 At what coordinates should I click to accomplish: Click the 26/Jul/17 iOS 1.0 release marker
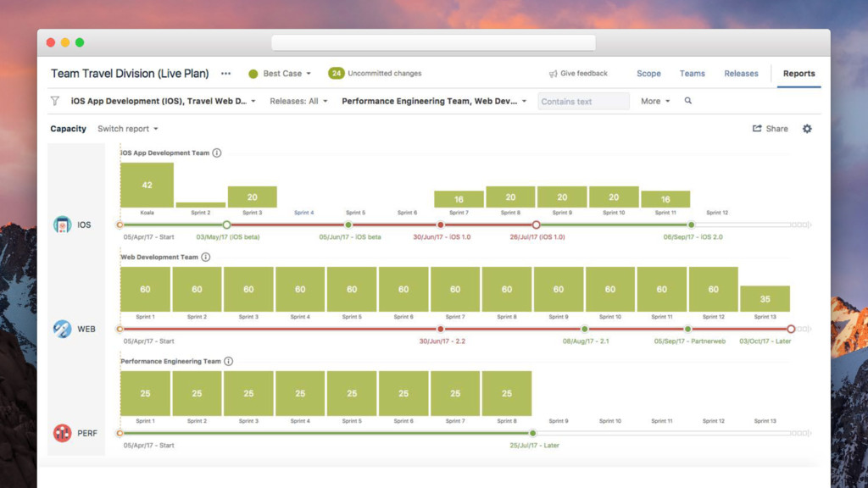[x=536, y=225]
